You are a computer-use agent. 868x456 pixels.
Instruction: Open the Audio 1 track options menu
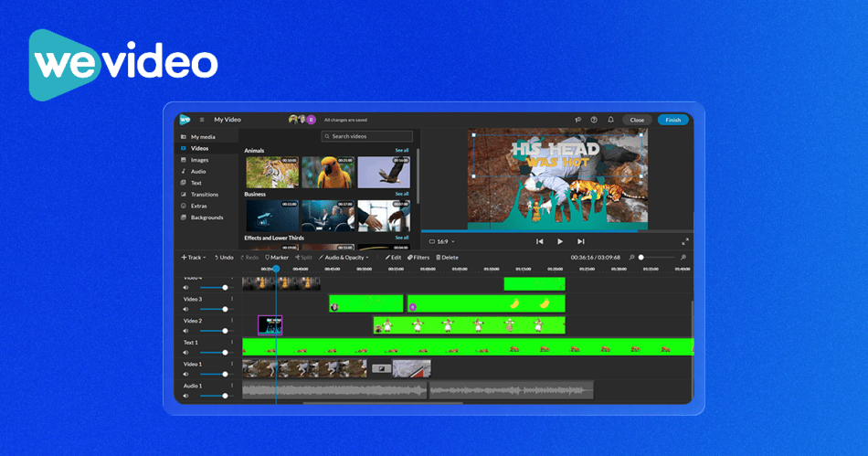pyautogui.click(x=232, y=385)
